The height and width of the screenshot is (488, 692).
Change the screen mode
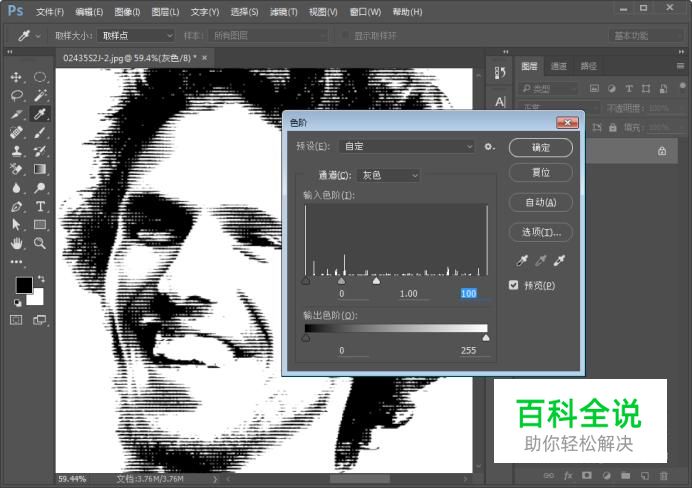[40, 320]
